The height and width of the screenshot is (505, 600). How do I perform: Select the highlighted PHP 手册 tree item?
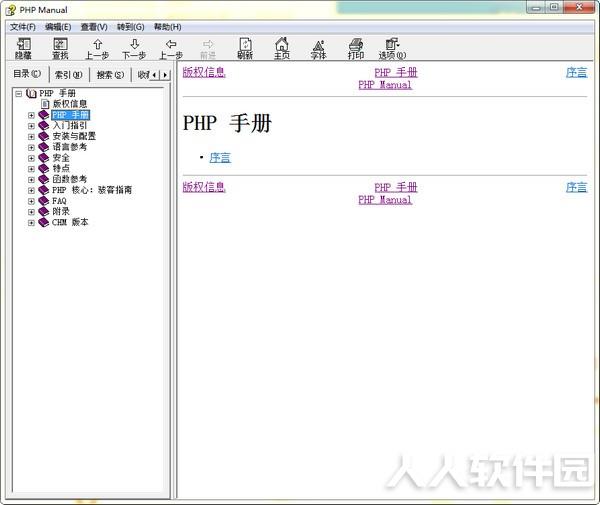point(70,115)
